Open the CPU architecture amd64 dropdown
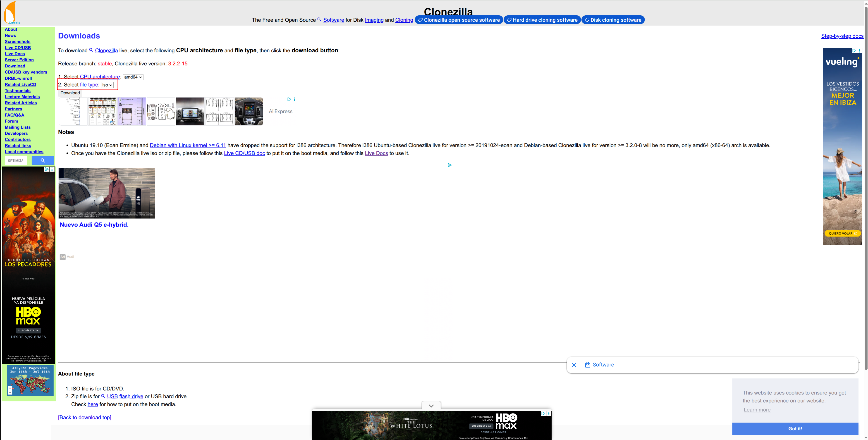The image size is (868, 440). pos(133,77)
